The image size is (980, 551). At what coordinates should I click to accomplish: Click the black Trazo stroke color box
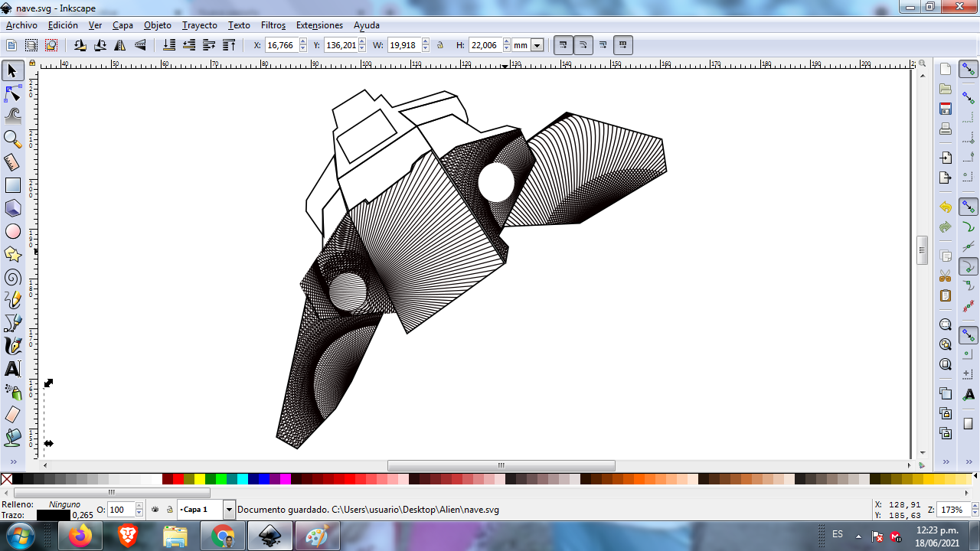click(53, 515)
